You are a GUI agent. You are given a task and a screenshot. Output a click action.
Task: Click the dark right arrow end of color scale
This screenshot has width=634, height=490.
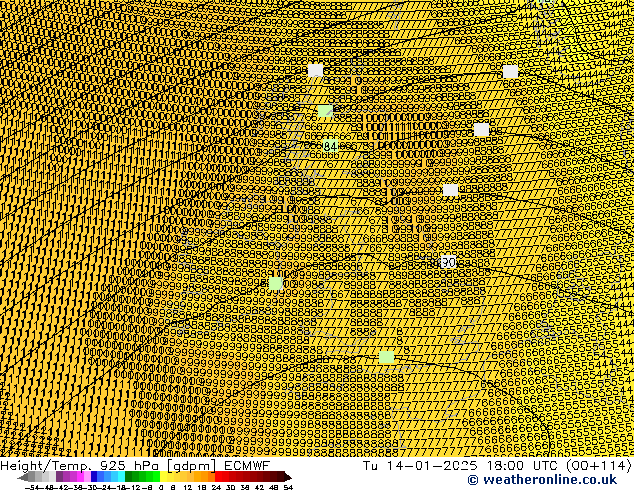pyautogui.click(x=288, y=477)
